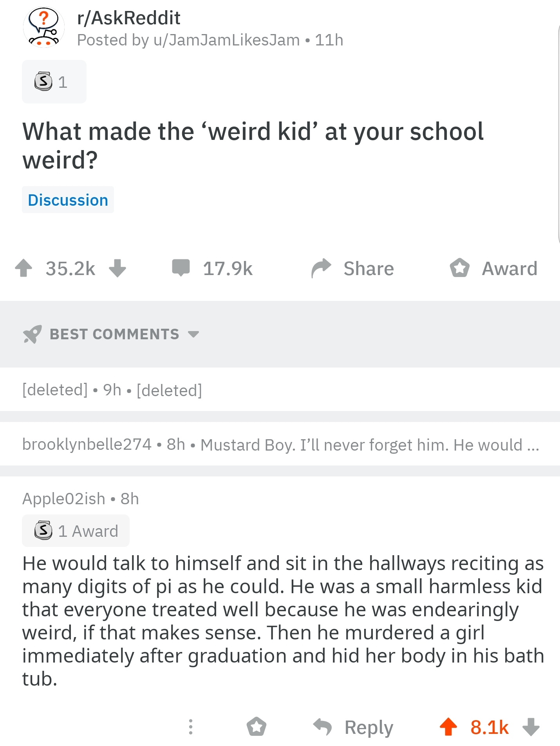Downvote Apple02ish's comment

coord(531,727)
